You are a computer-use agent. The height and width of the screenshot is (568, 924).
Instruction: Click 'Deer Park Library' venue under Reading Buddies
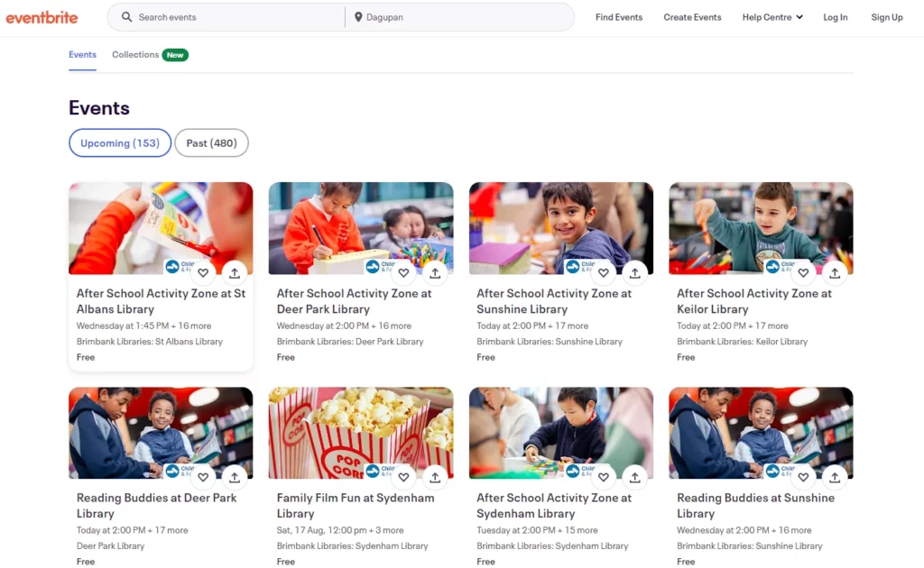pyautogui.click(x=110, y=545)
